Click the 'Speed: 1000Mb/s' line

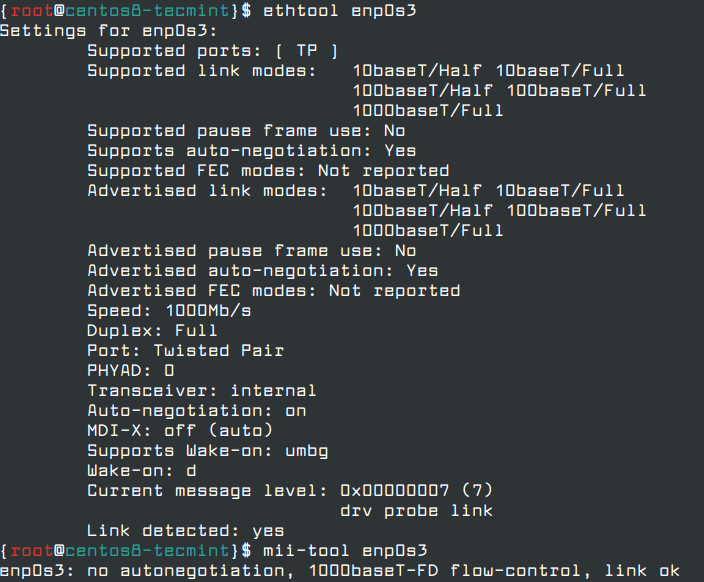pos(169,310)
